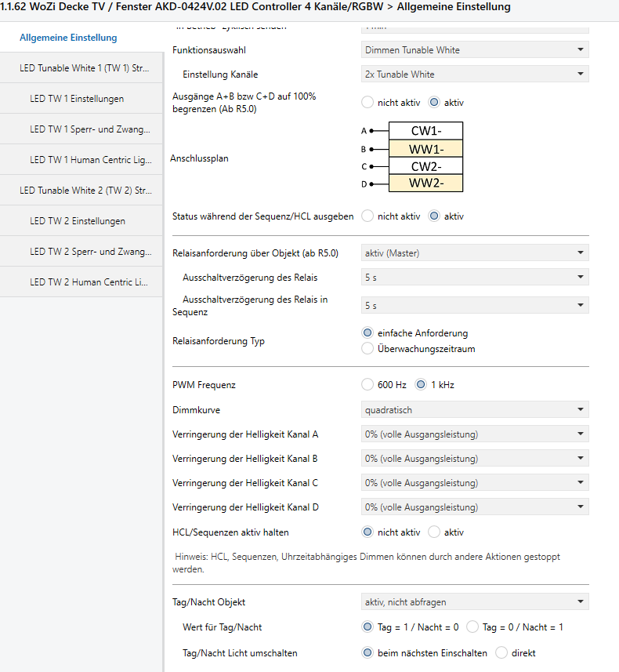Click the CW1- terminal in Anschlussplan
The height and width of the screenshot is (672, 619).
[x=425, y=131]
